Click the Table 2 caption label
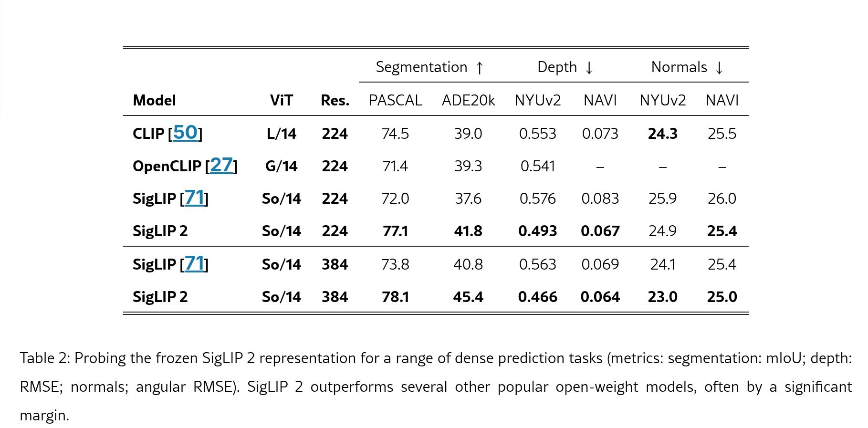This screenshot has width=868, height=428. [45, 358]
